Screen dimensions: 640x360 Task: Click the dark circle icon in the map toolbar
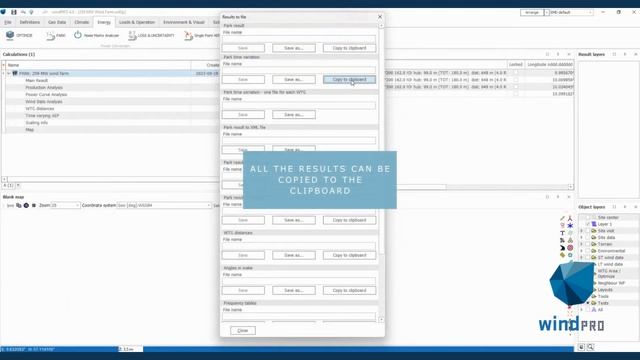26,205
